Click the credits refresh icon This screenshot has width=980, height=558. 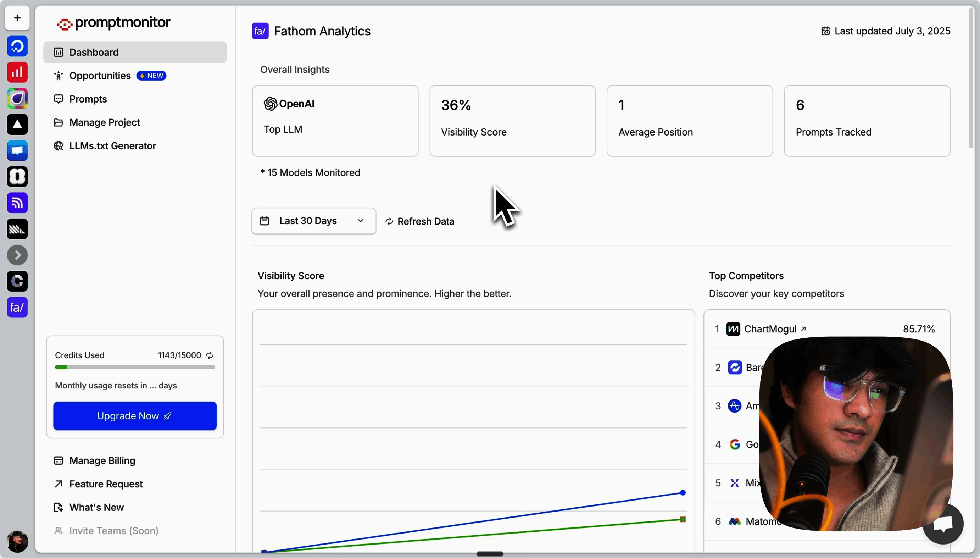pyautogui.click(x=210, y=355)
